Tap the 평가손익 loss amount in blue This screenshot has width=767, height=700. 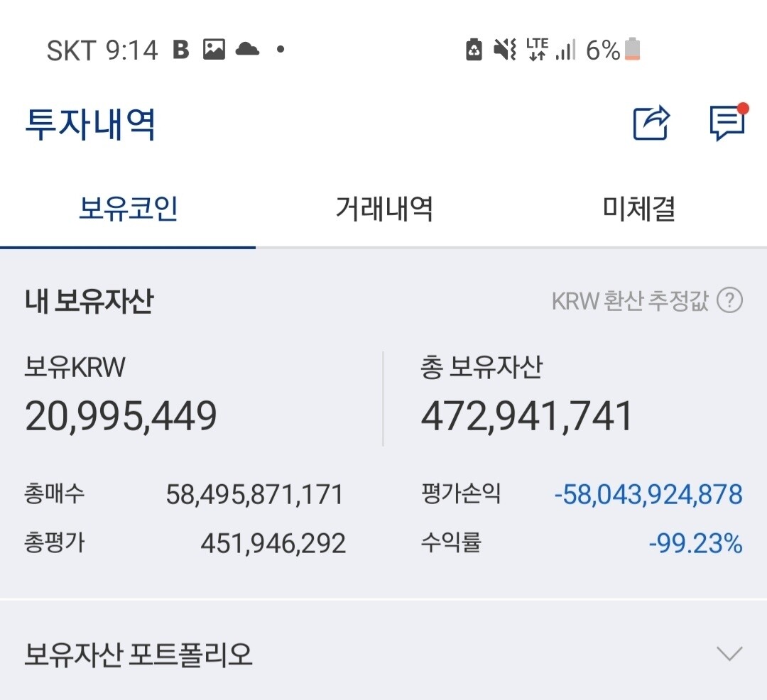(x=648, y=493)
